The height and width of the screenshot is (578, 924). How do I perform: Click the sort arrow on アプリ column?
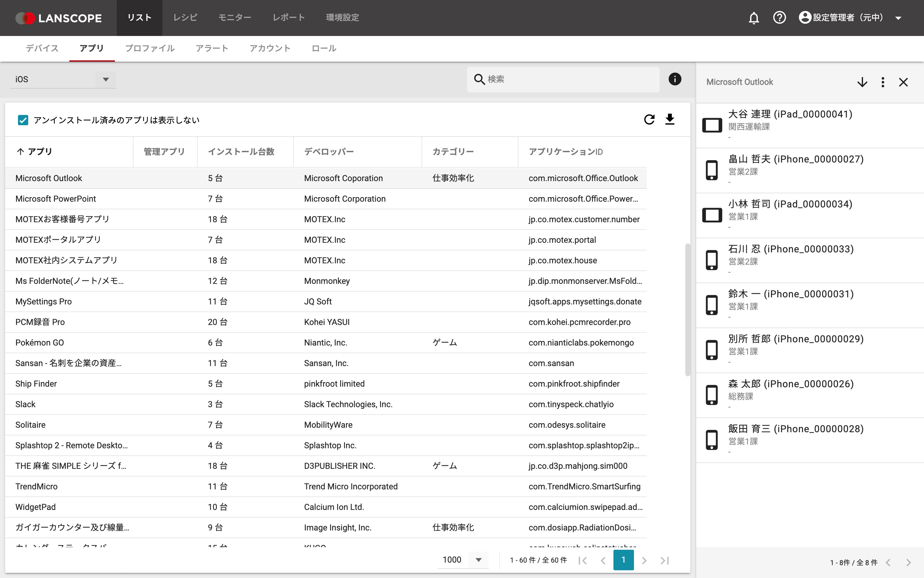(x=20, y=151)
